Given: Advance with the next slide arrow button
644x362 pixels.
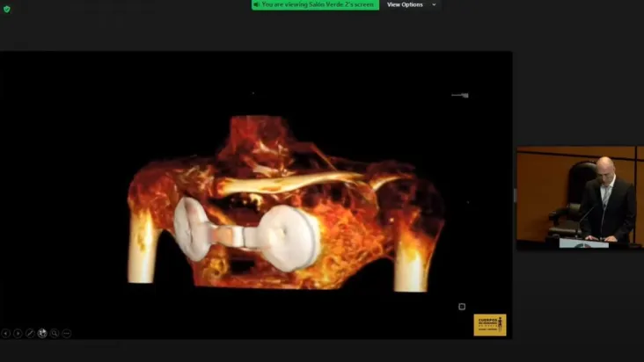Looking at the screenshot, I should click(18, 333).
